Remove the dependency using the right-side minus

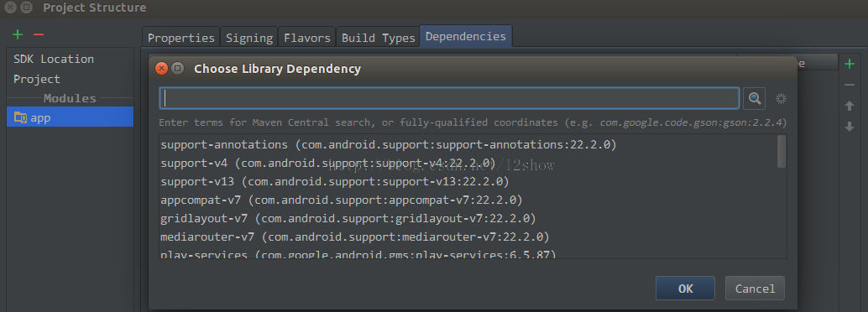pyautogui.click(x=850, y=85)
